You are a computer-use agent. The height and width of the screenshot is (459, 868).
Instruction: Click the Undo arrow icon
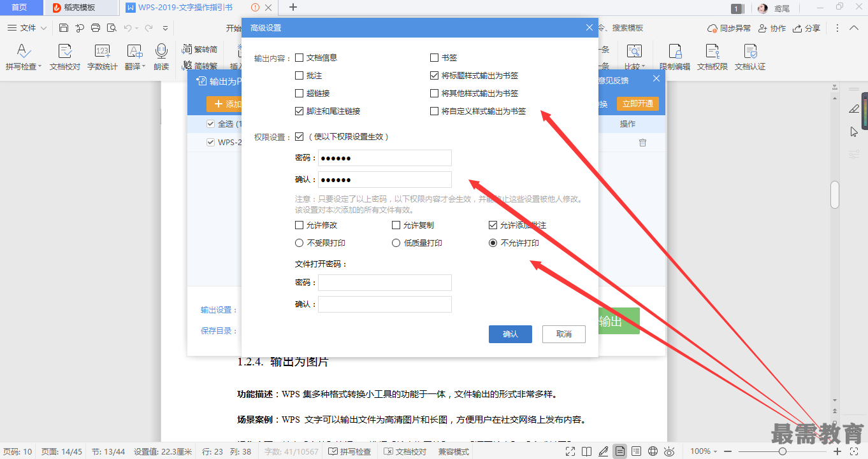point(128,28)
